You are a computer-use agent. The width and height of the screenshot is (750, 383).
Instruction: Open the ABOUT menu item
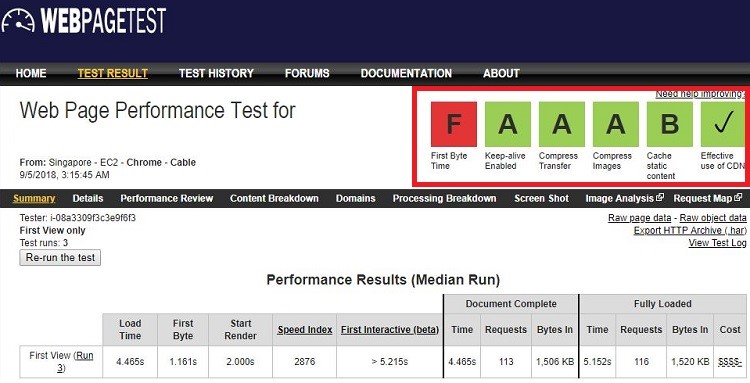[501, 73]
